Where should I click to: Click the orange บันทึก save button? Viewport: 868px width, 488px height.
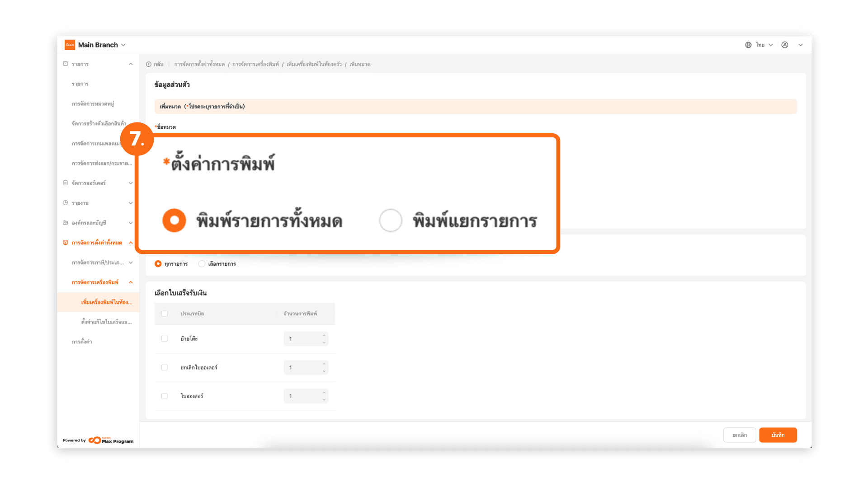[778, 435]
